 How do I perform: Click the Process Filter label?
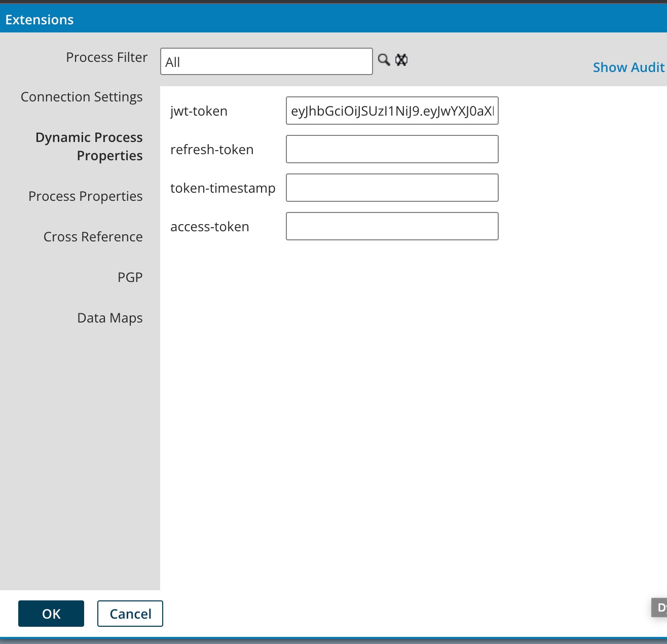coord(107,57)
